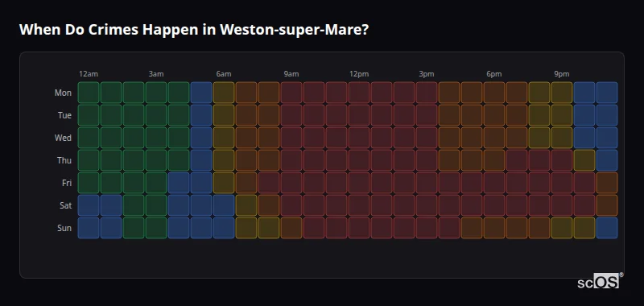
Task: Click the '12am' hour label
Action: (x=89, y=74)
